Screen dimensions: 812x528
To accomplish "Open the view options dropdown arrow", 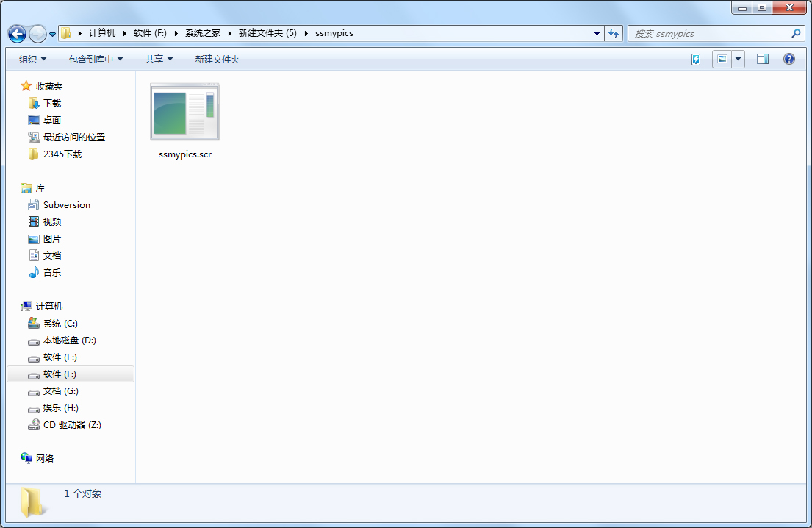I will (x=738, y=60).
